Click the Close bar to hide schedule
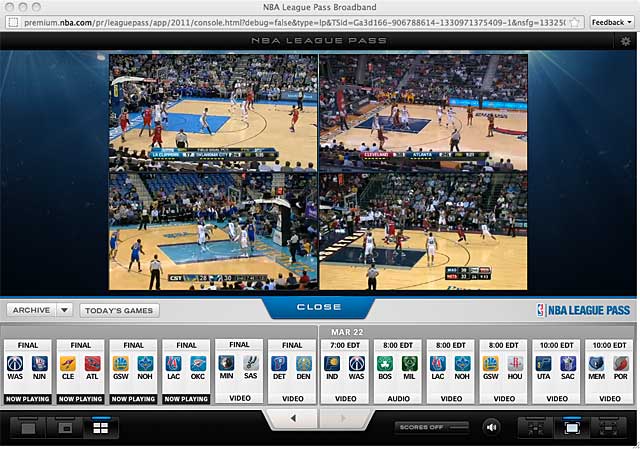 pos(319,307)
